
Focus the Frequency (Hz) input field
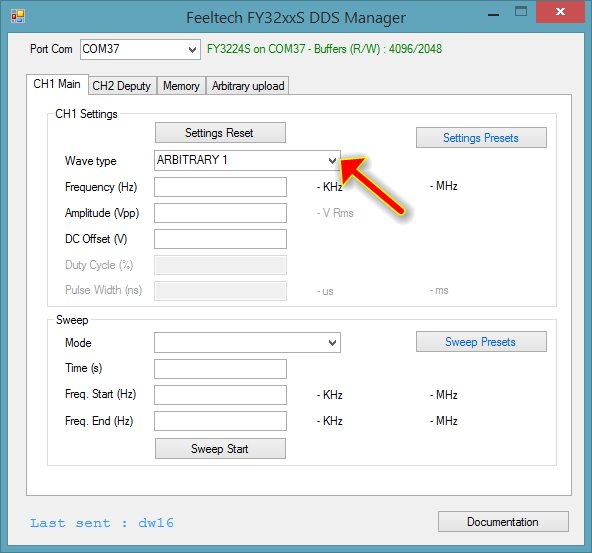click(220, 187)
